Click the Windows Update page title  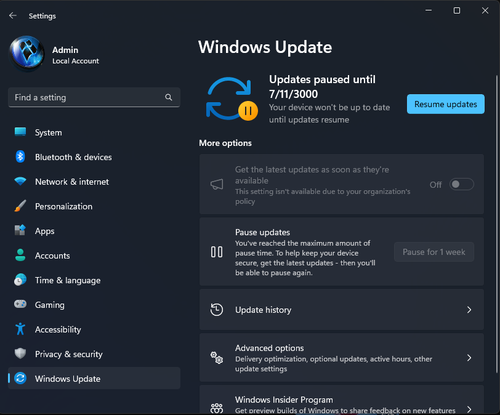[x=265, y=47]
